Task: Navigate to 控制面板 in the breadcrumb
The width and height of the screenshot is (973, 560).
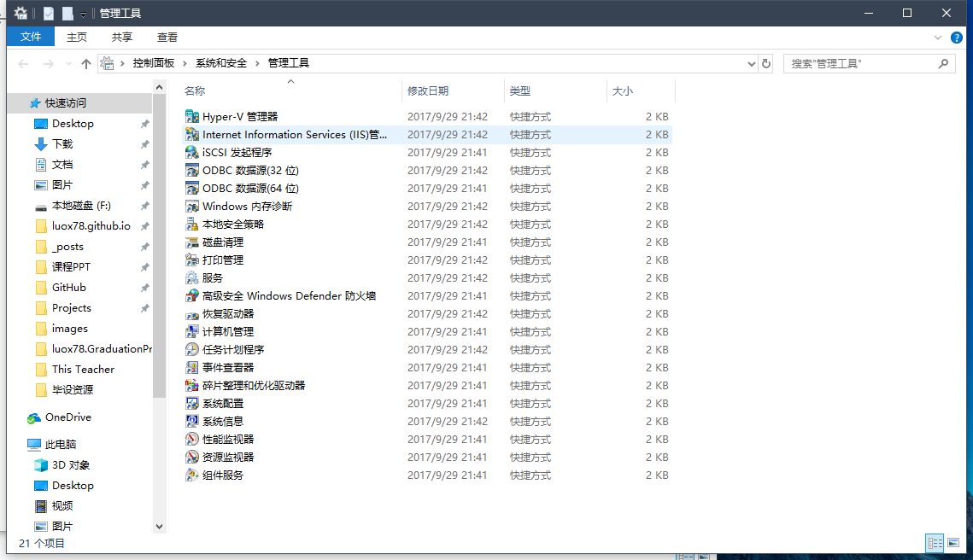Action: click(x=154, y=63)
